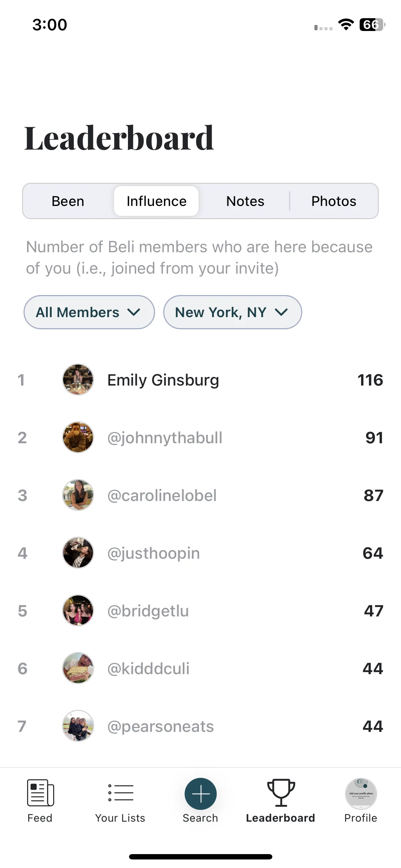Switch to the Been tab
Viewport: 401px width, 868px height.
click(68, 201)
